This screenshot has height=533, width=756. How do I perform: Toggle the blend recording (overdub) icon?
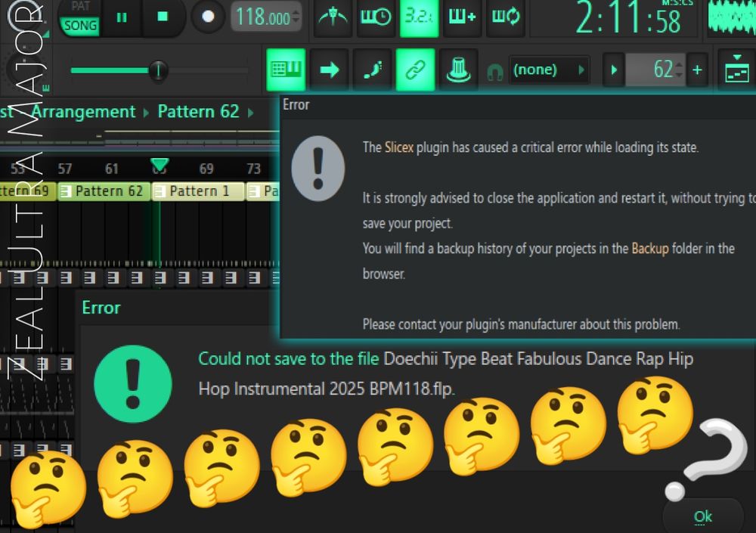click(462, 17)
